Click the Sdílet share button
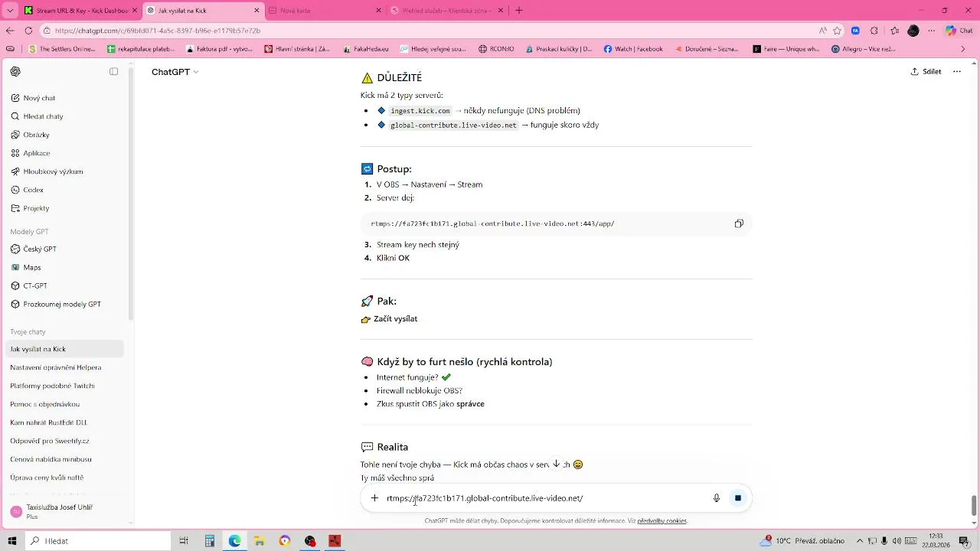980x551 pixels. point(926,71)
